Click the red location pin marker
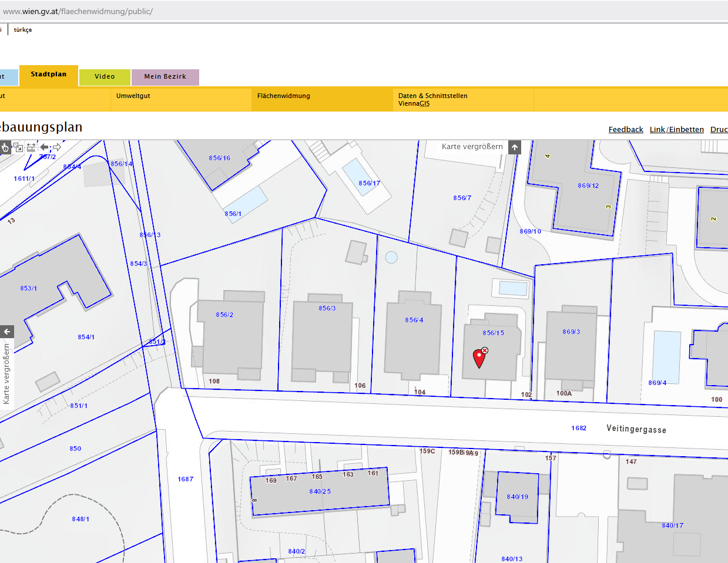 click(x=479, y=358)
